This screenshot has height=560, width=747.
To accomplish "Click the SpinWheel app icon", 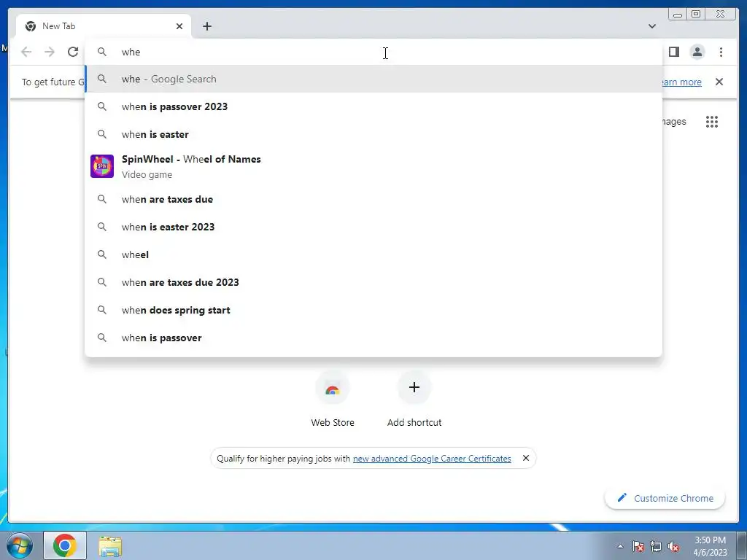I will 102,166.
